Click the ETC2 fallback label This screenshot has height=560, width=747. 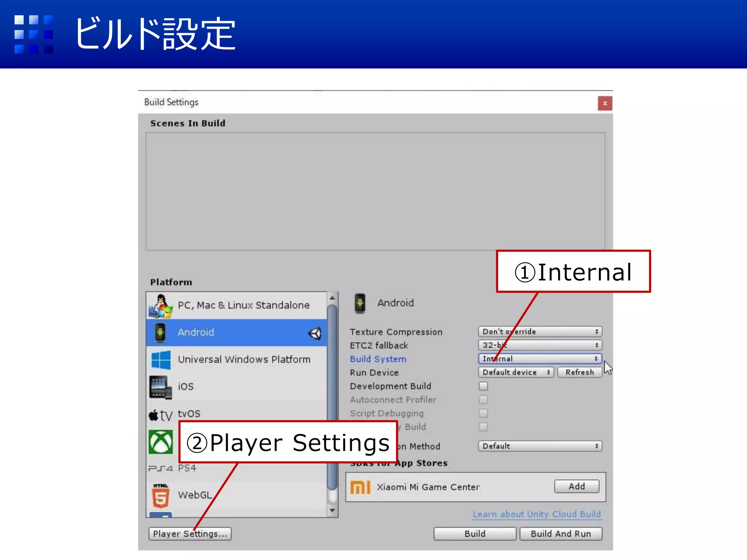(379, 345)
